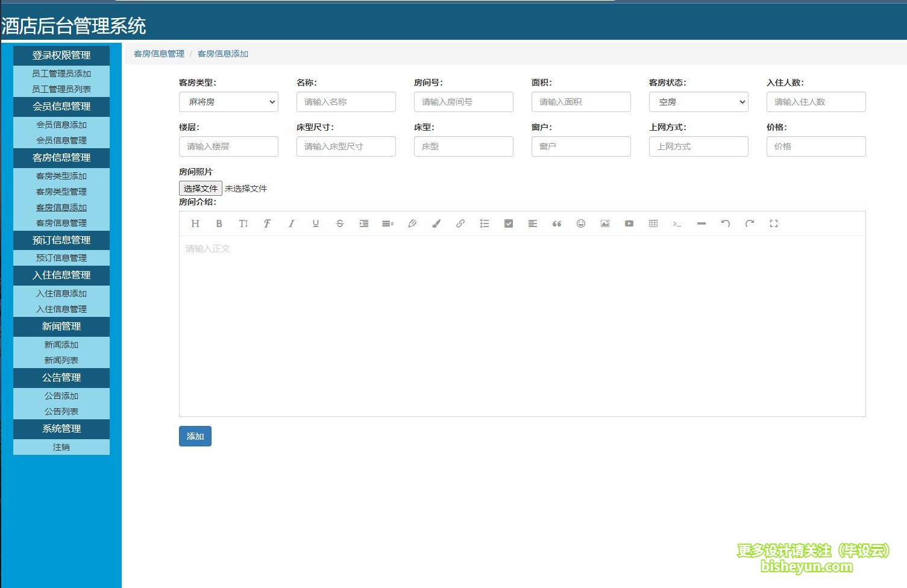Screen dimensions: 907x588
Task: Switch the editor to fullscreen mode
Action: (x=774, y=224)
